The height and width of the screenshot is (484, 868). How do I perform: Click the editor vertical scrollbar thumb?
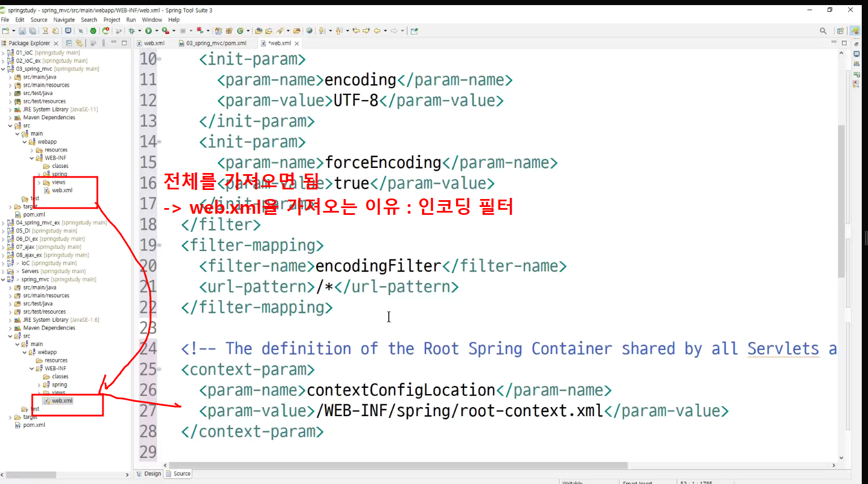pos(841,201)
